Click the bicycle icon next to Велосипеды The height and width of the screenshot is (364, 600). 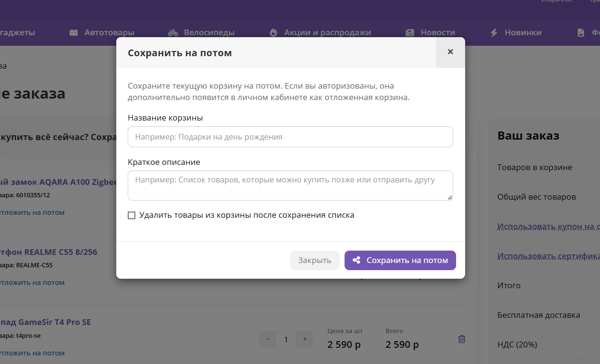[x=173, y=33]
